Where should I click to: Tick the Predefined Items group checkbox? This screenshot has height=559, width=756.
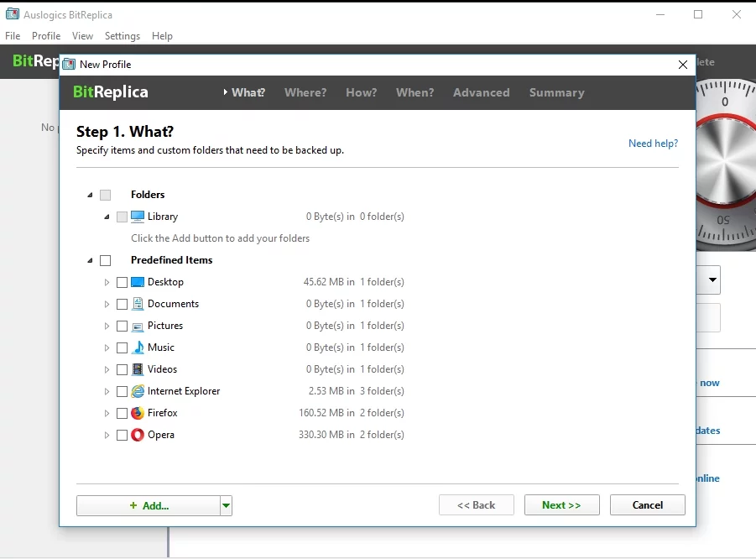pos(105,260)
